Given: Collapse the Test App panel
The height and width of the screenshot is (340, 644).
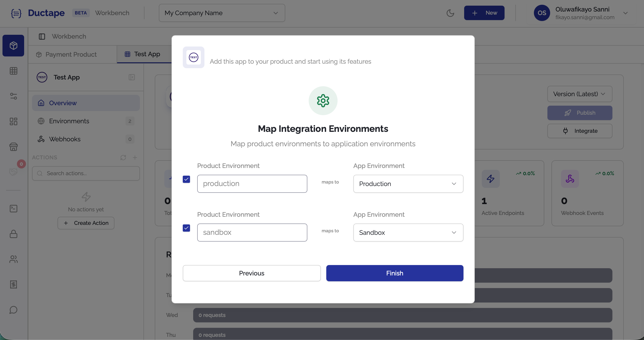Looking at the screenshot, I should [x=132, y=77].
